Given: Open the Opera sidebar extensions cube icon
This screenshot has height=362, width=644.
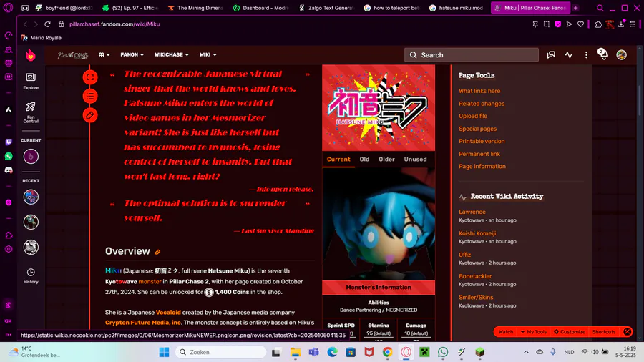Looking at the screenshot, I should point(9,235).
